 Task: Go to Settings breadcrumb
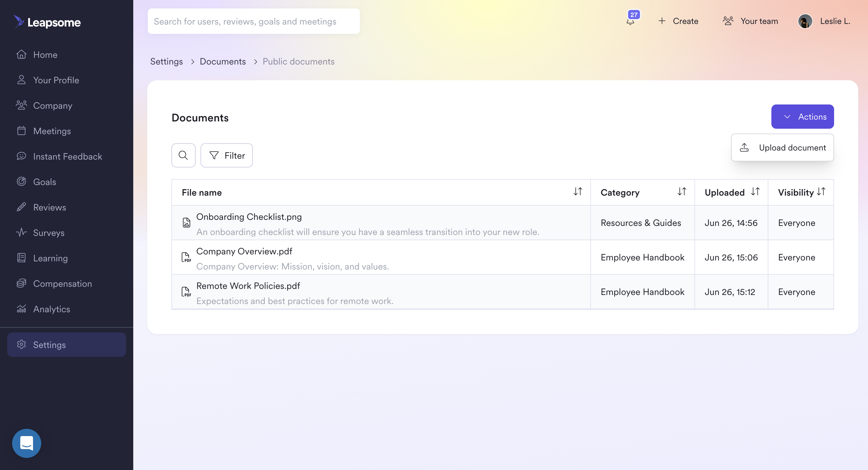tap(167, 62)
